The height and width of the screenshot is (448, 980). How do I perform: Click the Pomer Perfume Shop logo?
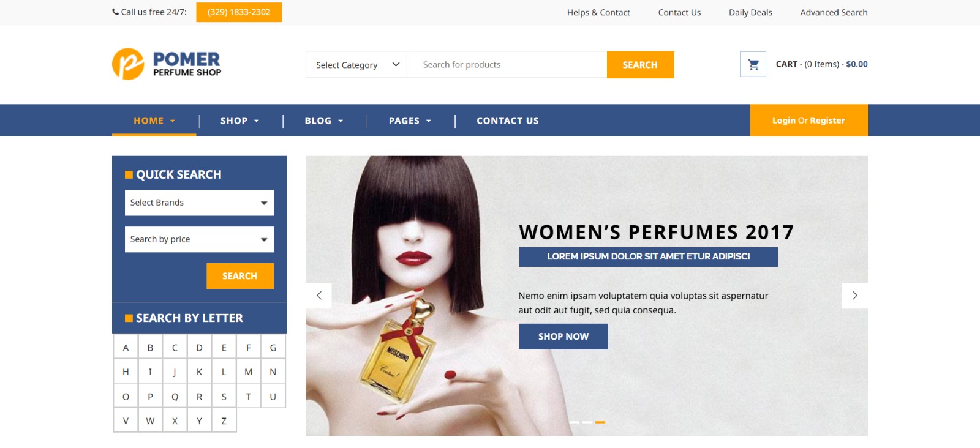point(167,64)
